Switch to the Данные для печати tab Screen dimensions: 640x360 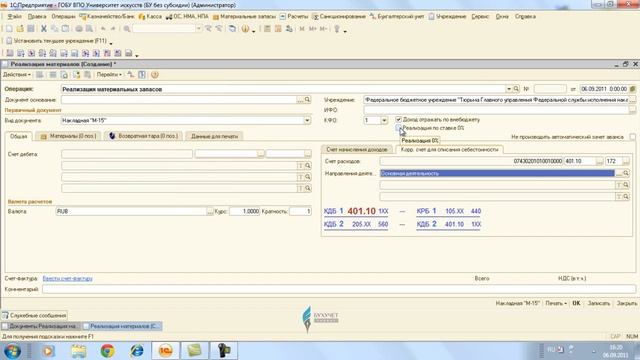point(214,136)
